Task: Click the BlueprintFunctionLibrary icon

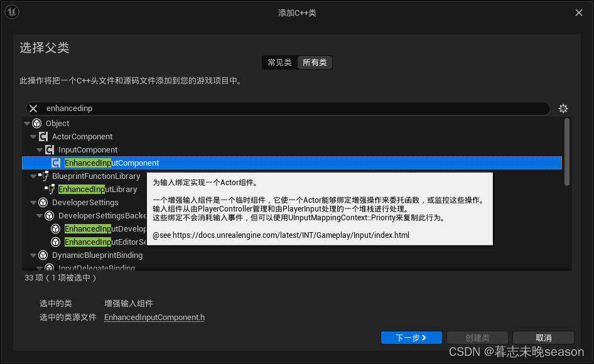Action: click(x=43, y=176)
